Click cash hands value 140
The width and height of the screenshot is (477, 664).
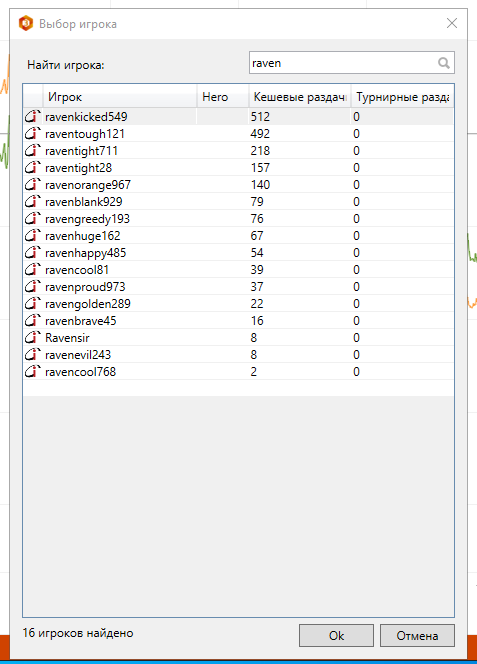point(260,184)
